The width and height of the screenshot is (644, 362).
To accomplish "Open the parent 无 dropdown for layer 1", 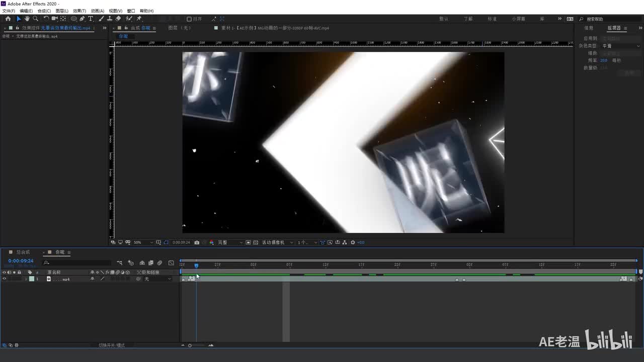I will [157, 279].
